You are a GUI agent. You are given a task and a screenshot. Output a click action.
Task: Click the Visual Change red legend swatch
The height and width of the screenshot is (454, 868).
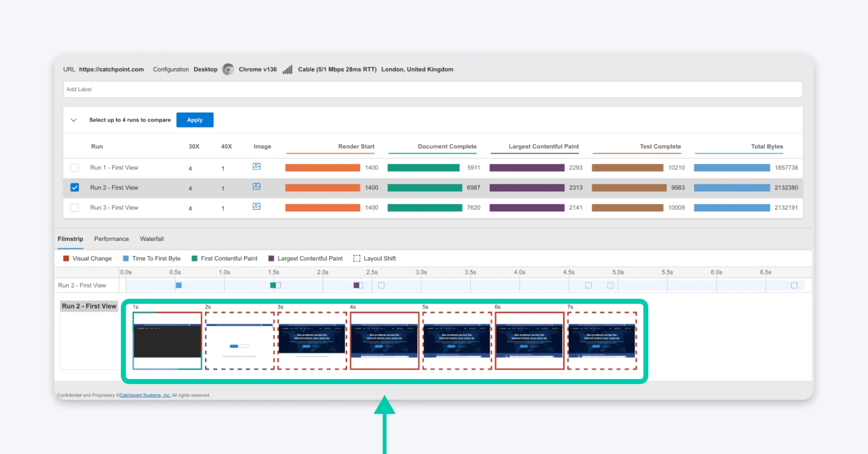(x=66, y=259)
